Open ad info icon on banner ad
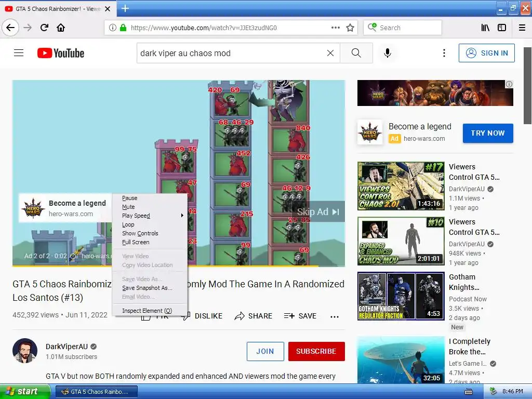The image size is (532, 399). (509, 84)
